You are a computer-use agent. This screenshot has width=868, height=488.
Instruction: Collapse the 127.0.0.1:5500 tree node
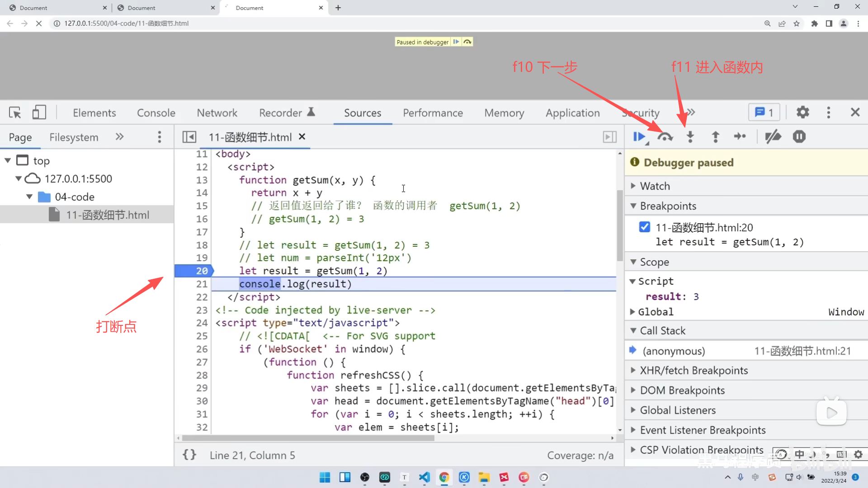point(19,178)
